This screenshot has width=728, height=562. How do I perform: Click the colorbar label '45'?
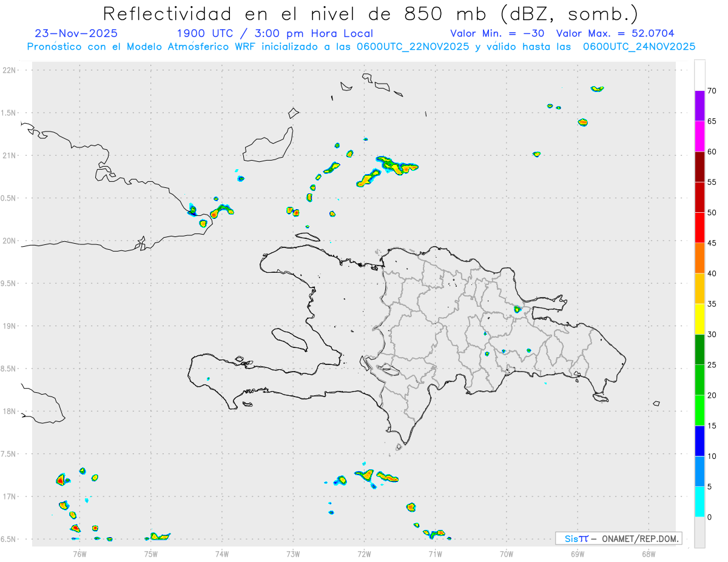[712, 243]
